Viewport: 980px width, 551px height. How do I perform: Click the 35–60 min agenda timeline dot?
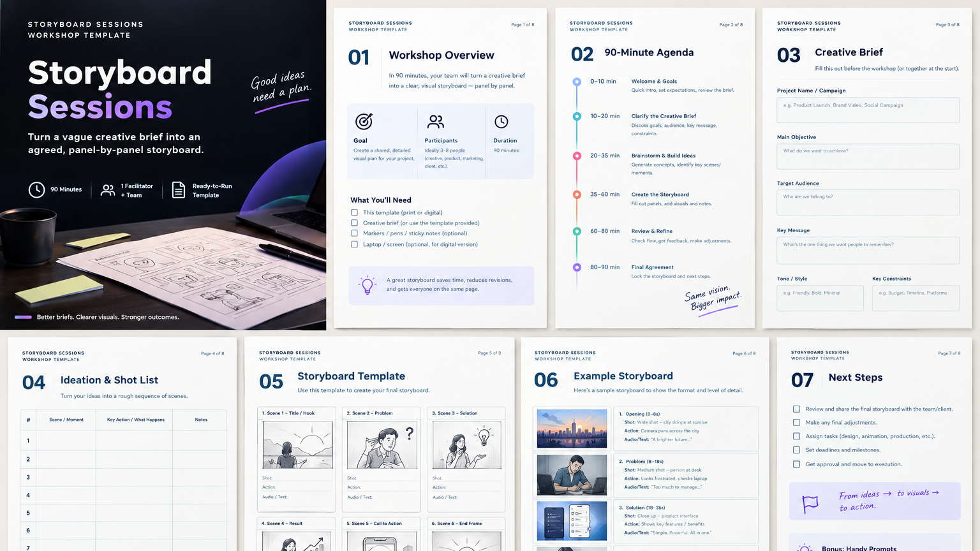(577, 195)
